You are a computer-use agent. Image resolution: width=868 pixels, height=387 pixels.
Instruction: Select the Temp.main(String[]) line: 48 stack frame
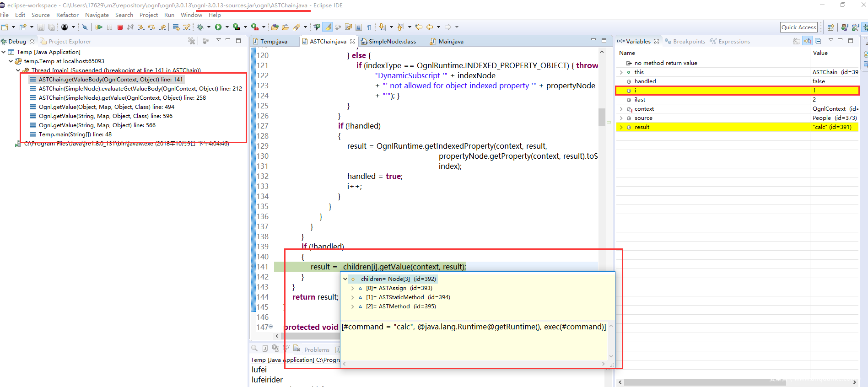[x=75, y=134]
